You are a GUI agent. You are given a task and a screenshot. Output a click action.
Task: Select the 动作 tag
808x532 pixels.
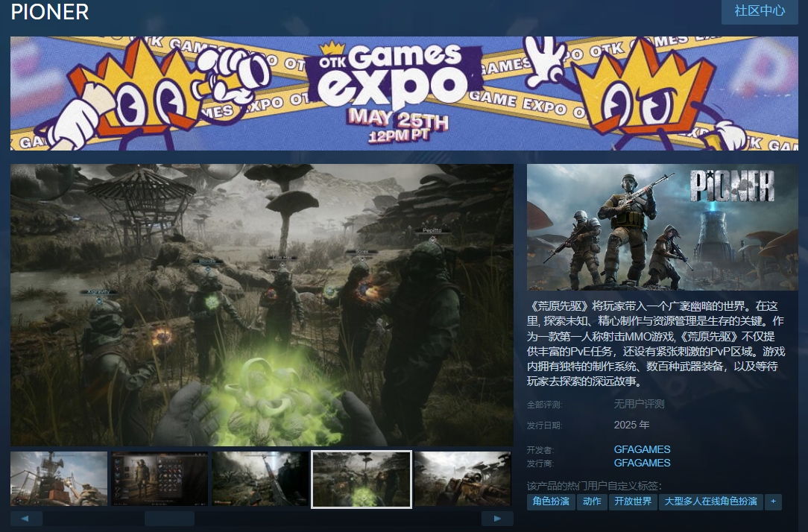(x=592, y=501)
